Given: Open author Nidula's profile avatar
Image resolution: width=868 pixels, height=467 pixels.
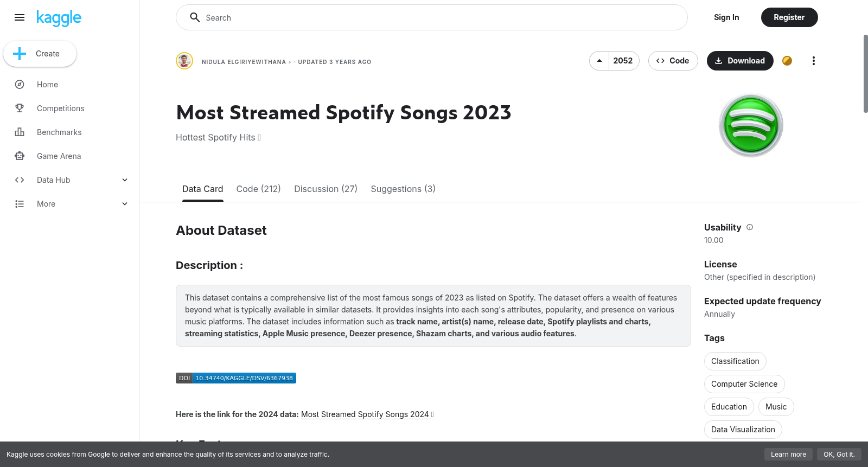Looking at the screenshot, I should pyautogui.click(x=184, y=61).
